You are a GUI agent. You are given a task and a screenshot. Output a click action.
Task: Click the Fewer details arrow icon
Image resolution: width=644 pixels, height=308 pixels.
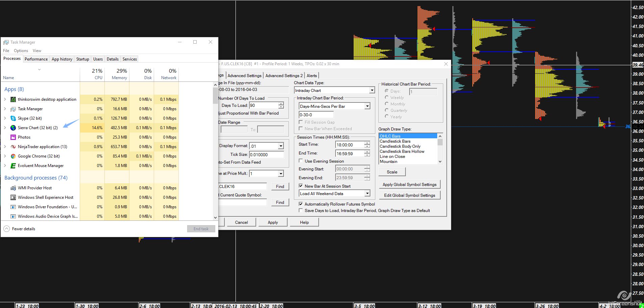[x=7, y=229]
